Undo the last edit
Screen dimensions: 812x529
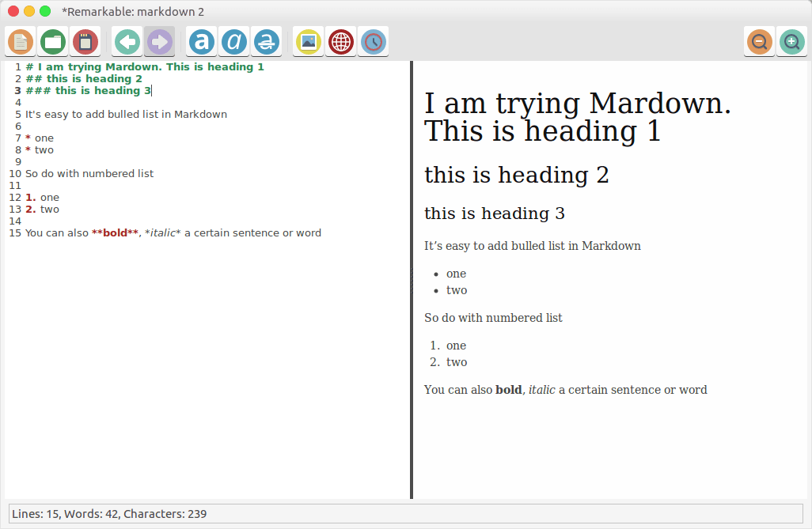click(x=127, y=41)
